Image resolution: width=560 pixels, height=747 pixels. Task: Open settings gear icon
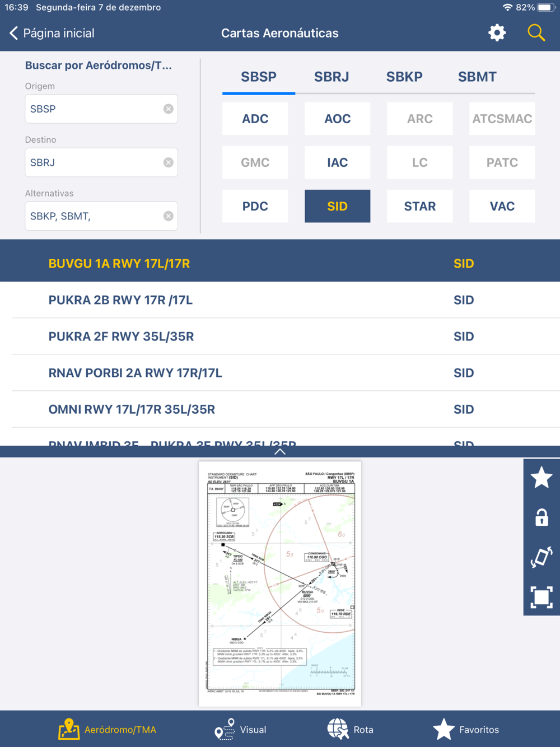coord(497,33)
